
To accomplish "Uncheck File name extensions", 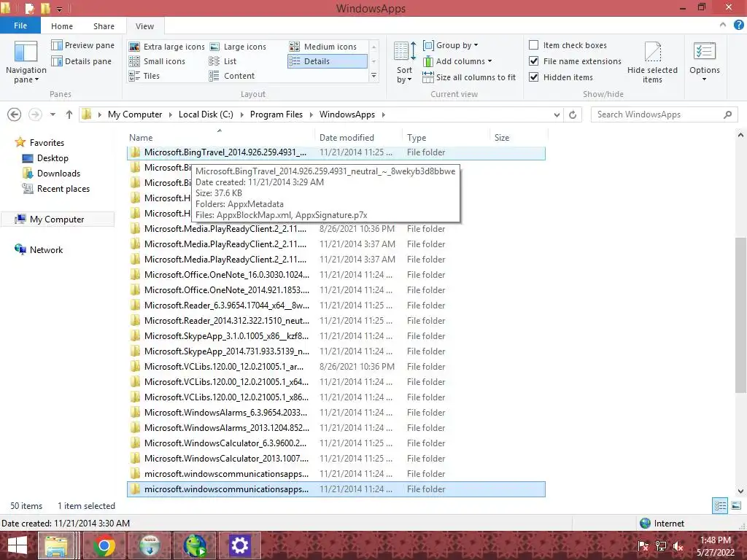I will pos(534,61).
